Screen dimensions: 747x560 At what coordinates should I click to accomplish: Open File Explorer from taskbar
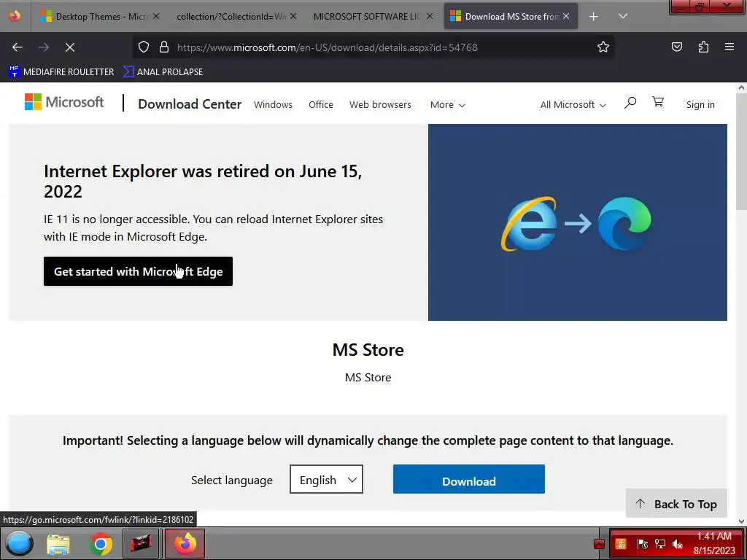(58, 544)
